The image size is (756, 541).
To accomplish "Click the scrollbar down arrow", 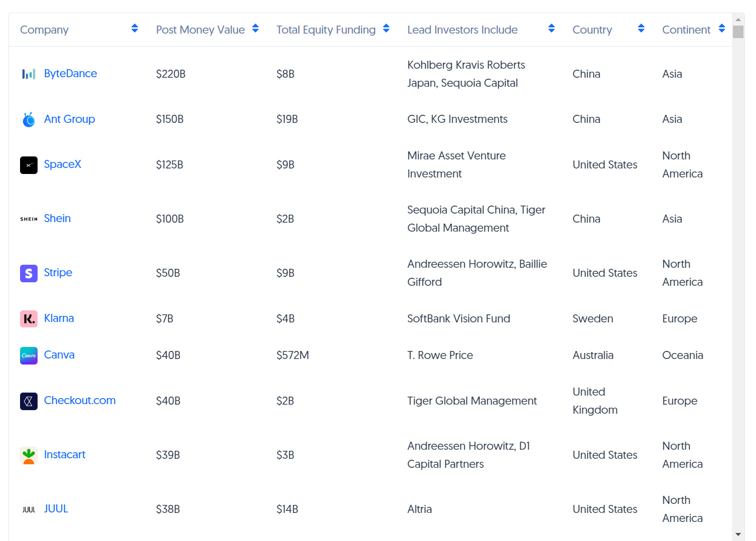I will pos(738,534).
